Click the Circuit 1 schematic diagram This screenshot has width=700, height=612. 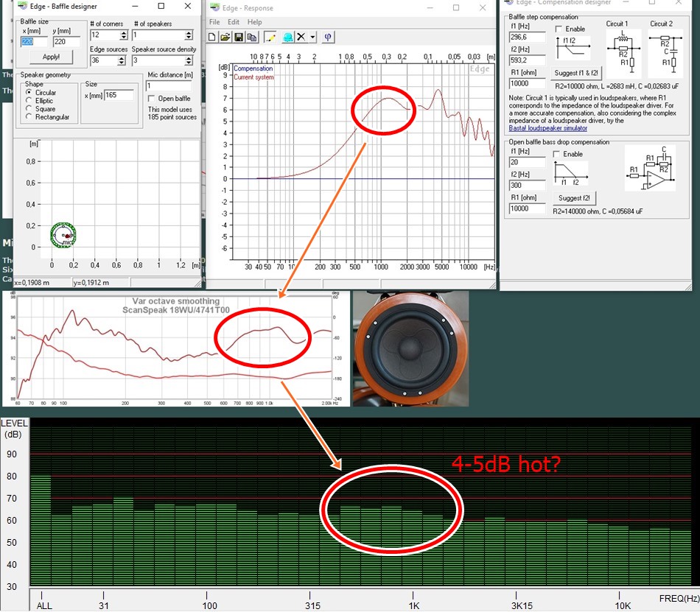(623, 52)
